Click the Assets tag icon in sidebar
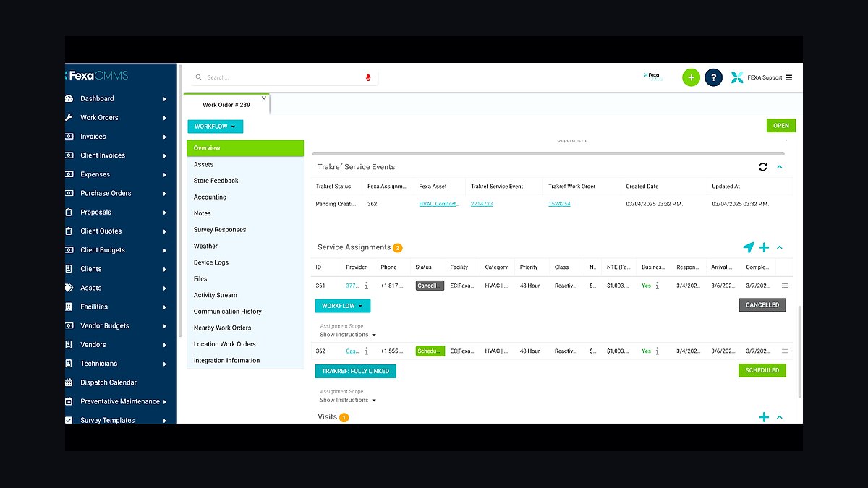 tap(69, 288)
